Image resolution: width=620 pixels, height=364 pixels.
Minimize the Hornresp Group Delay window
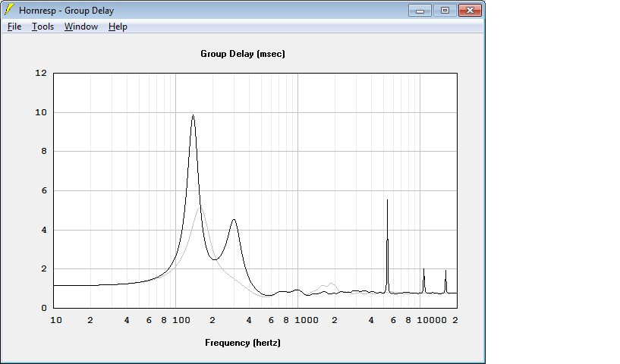click(x=420, y=11)
